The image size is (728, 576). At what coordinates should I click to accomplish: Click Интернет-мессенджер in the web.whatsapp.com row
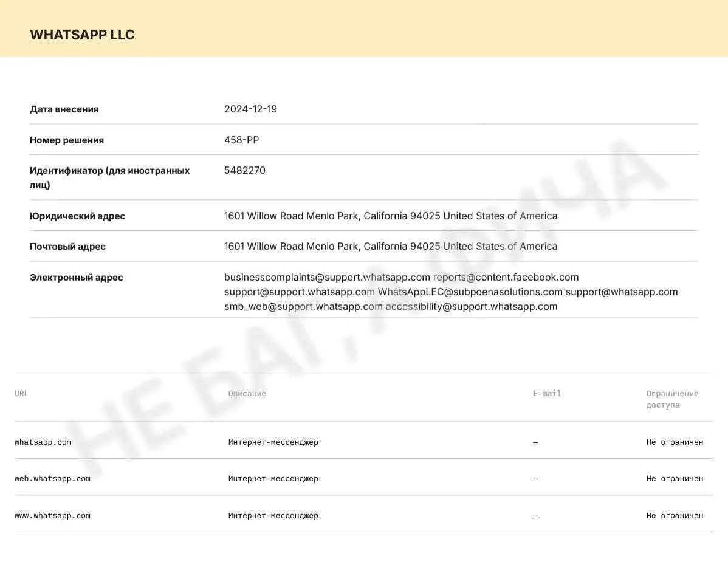click(x=273, y=479)
